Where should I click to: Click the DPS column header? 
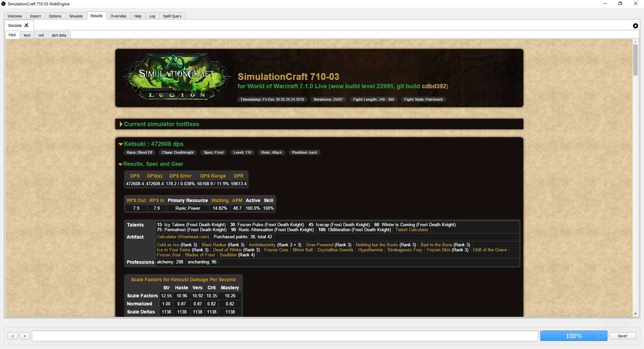tap(135, 176)
